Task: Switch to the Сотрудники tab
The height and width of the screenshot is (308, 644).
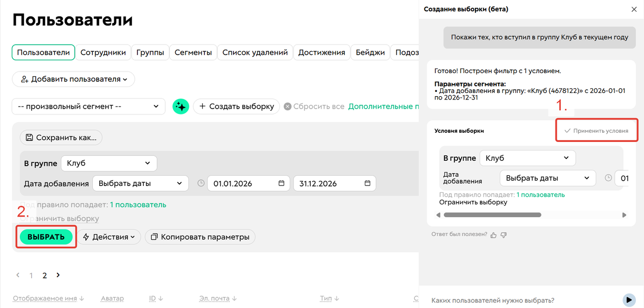Action: coord(103,52)
